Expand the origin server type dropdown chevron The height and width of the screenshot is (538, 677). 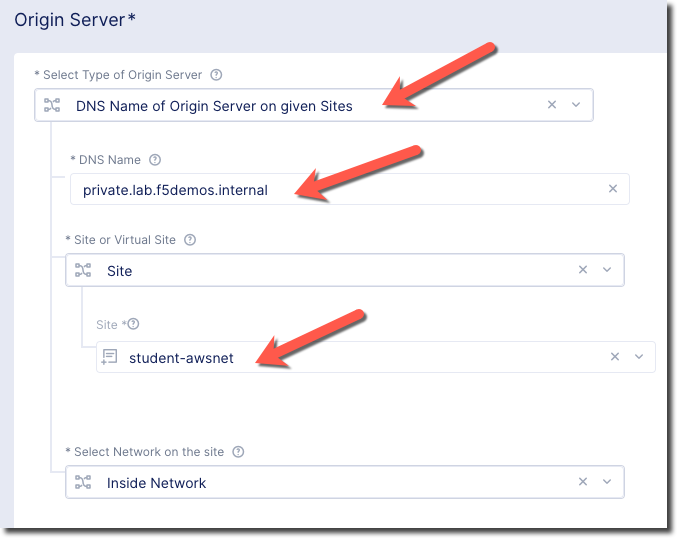576,104
